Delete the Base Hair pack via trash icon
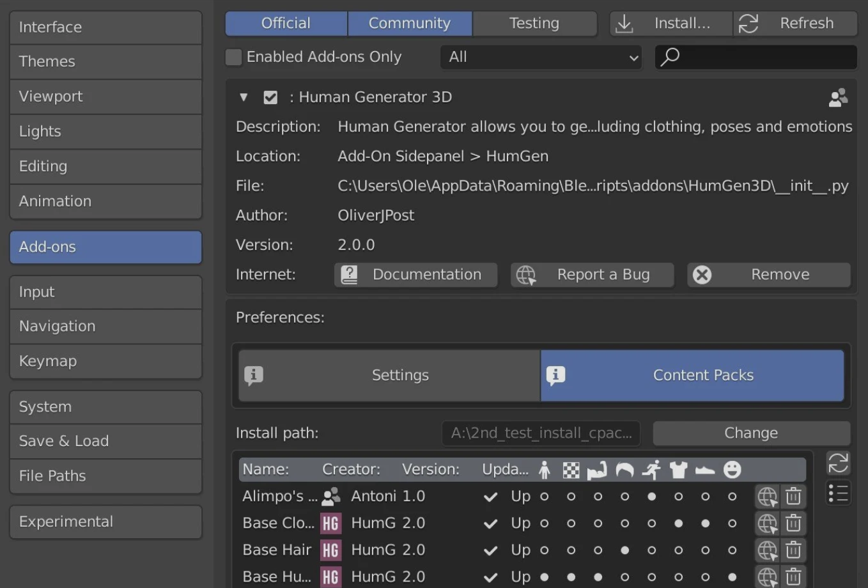 coord(793,550)
